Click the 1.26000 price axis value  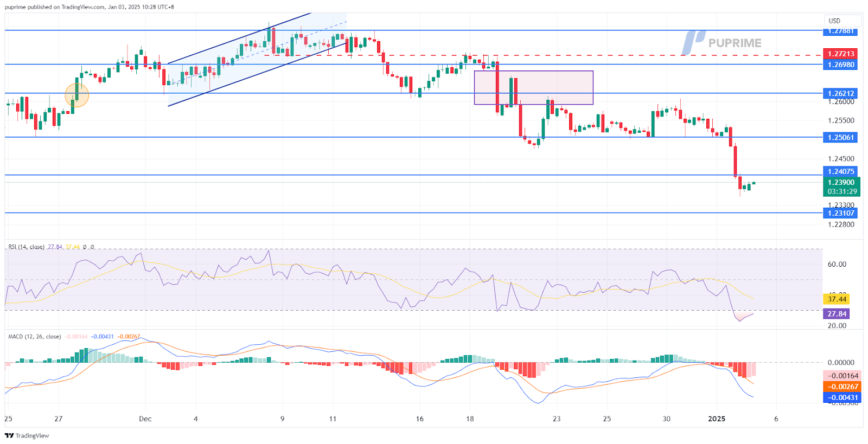click(841, 101)
